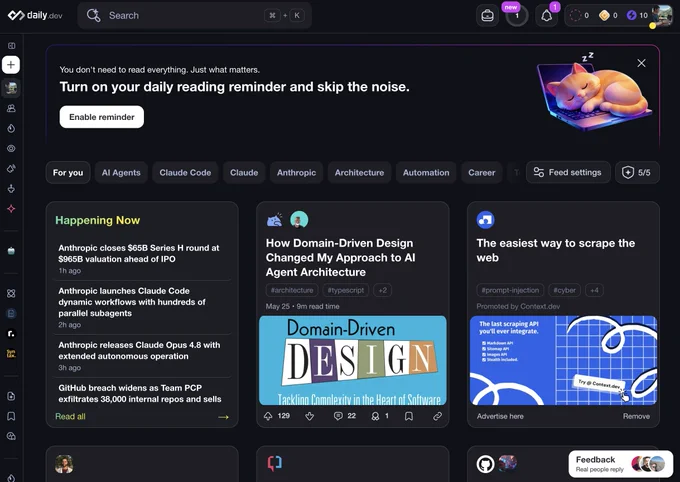Open the white rounded squad icon in sidebar

click(11, 333)
